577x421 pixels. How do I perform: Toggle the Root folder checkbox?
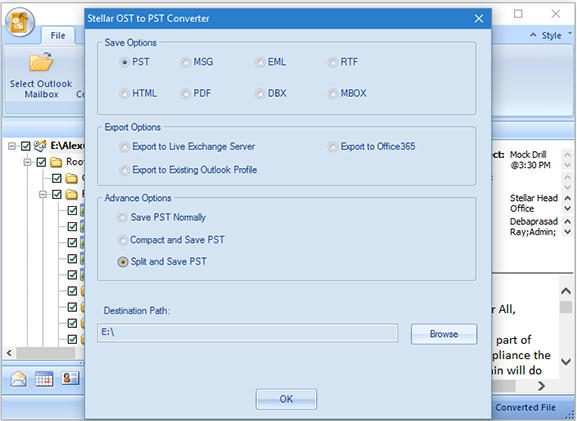42,162
